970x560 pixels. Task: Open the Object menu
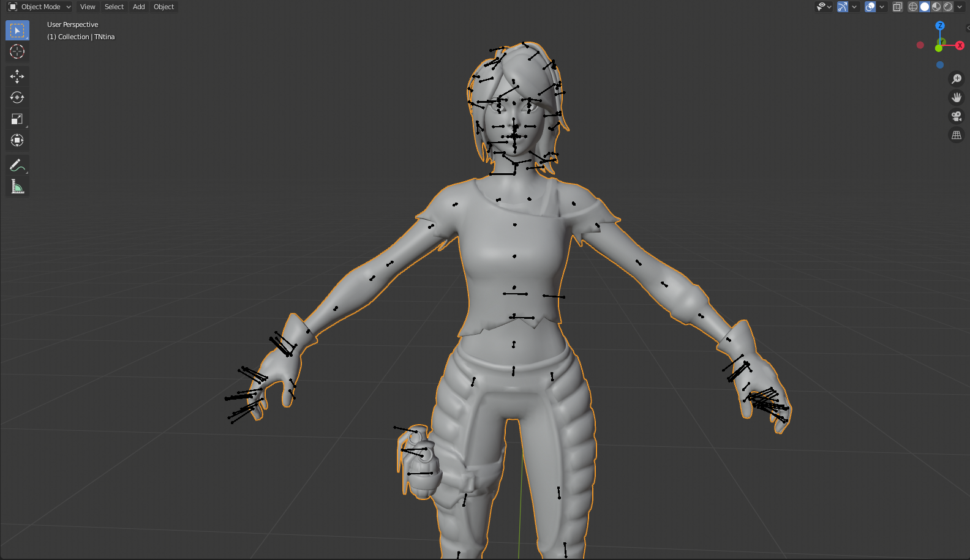tap(164, 7)
